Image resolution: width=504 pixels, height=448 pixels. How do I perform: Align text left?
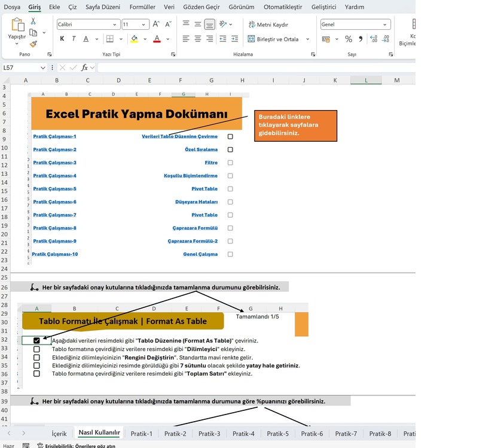[186, 39]
